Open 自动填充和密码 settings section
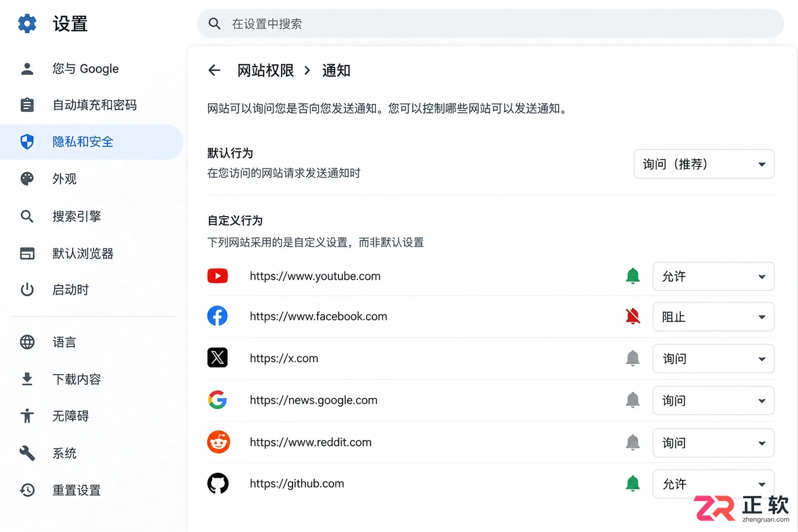Viewport: 798px width, 532px height. (91, 105)
